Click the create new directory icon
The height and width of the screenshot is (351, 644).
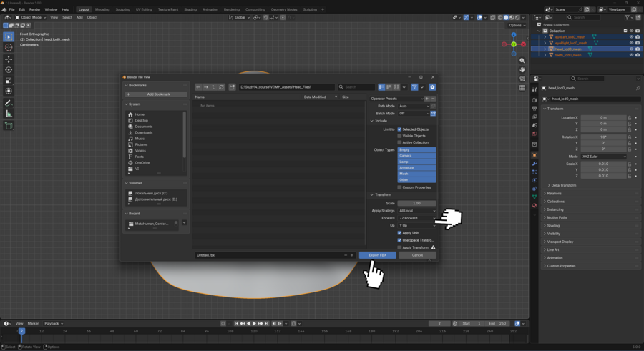click(x=233, y=87)
